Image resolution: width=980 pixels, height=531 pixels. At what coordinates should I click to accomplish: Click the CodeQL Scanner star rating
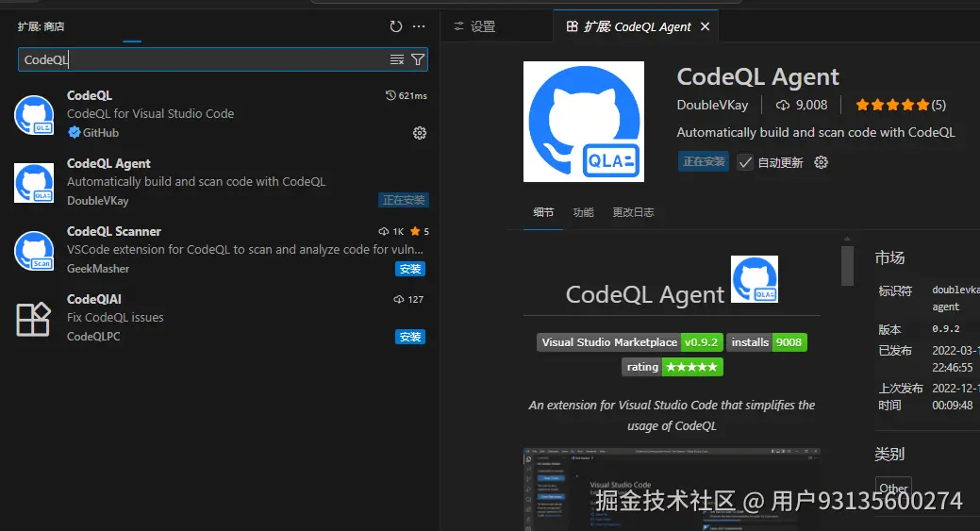tap(420, 231)
